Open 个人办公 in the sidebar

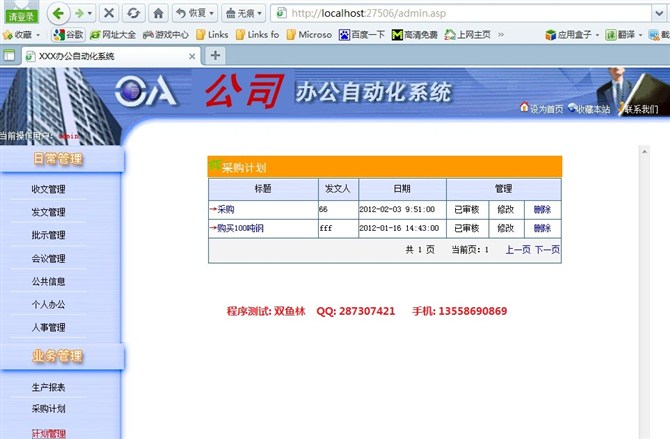pos(48,305)
